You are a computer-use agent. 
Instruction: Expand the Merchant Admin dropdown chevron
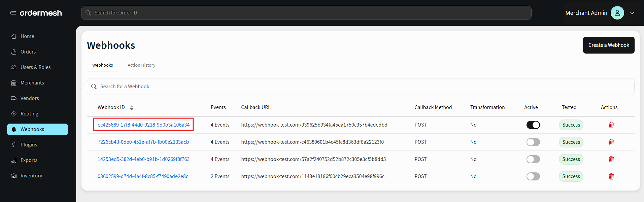point(632,13)
